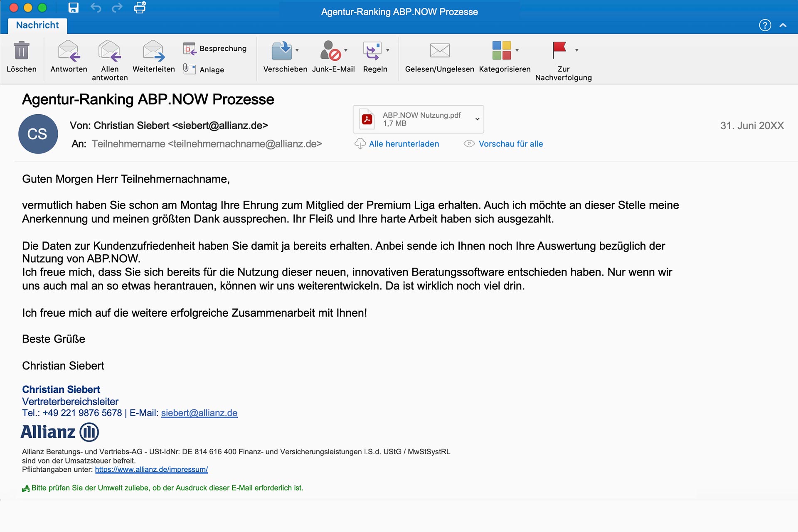Open the Kategorisieren dropdown arrow
798x532 pixels.
point(517,50)
